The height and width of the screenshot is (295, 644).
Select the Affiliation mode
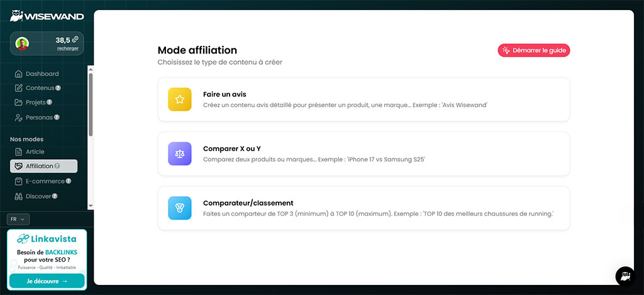[43, 166]
